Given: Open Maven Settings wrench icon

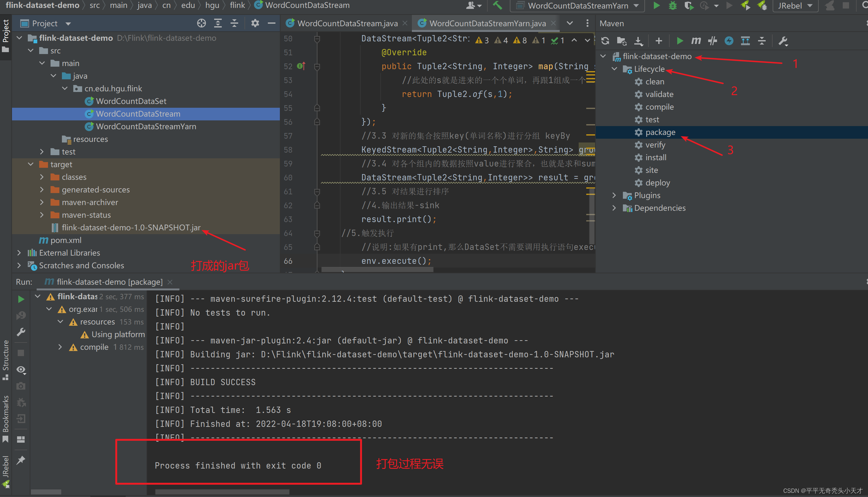Looking at the screenshot, I should 783,41.
